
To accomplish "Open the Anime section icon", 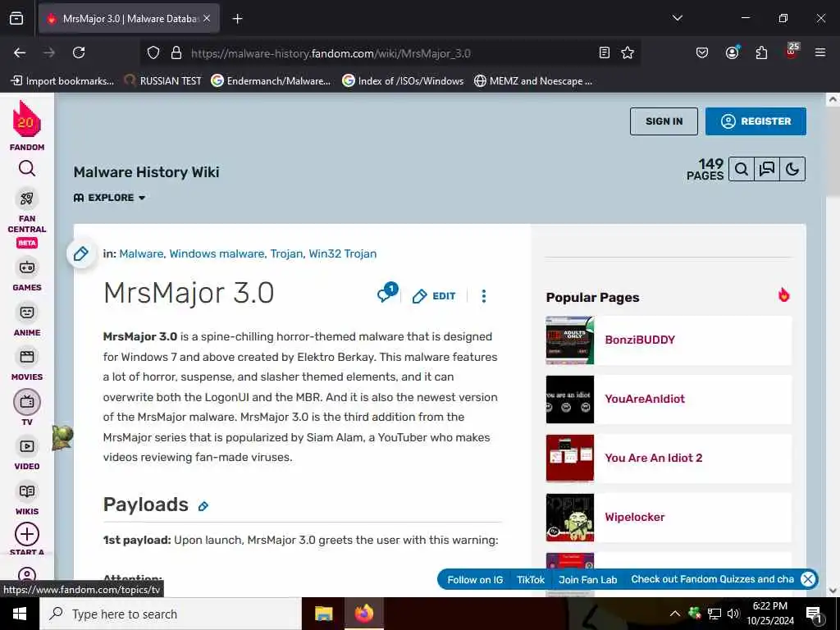I will tap(27, 313).
